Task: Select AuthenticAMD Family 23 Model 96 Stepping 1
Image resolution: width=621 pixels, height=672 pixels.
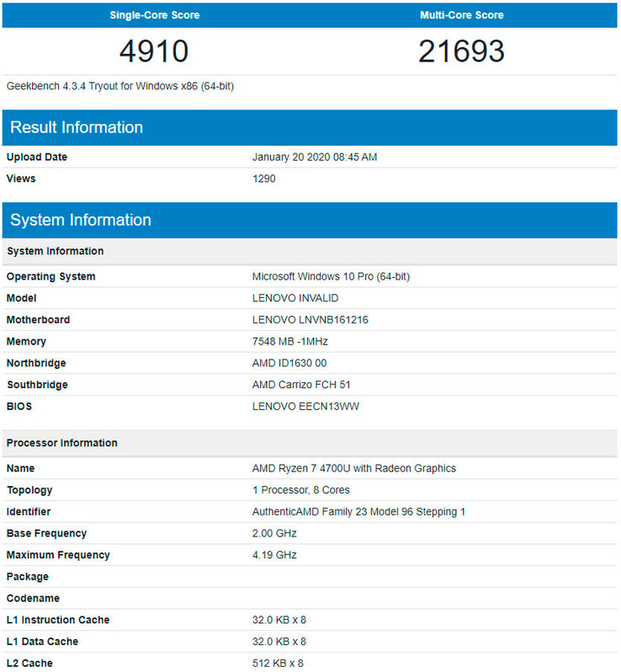Action: (358, 512)
